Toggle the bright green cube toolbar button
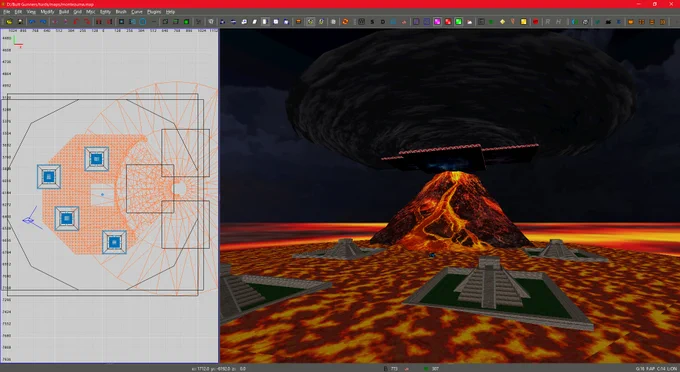Viewport: 680px width, 372px height. point(458,21)
